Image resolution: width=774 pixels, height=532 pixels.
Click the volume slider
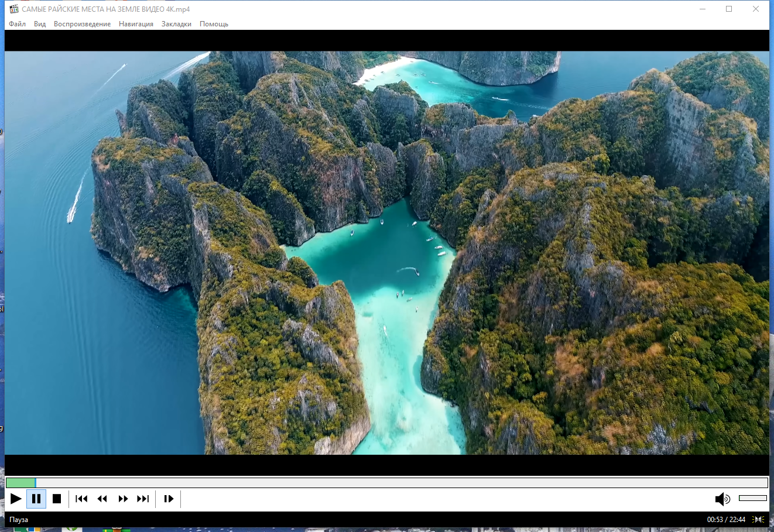[x=752, y=498]
